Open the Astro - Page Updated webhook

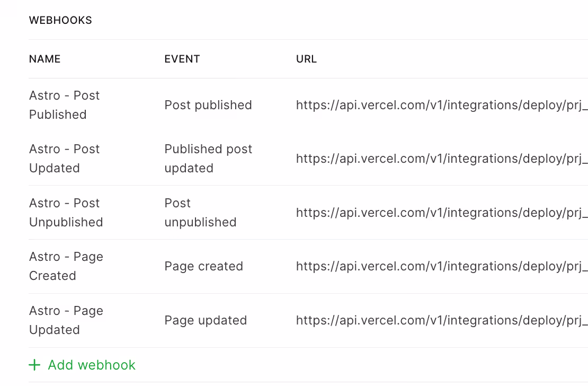click(x=66, y=320)
